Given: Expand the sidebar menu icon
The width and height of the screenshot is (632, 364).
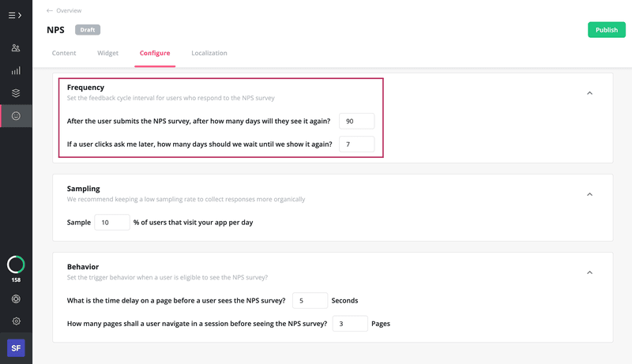Looking at the screenshot, I should tap(15, 15).
